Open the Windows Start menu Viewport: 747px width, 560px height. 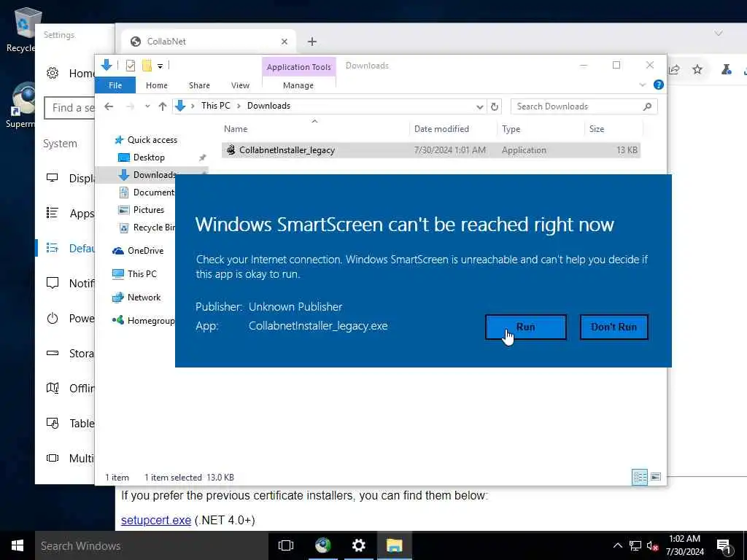coord(18,545)
